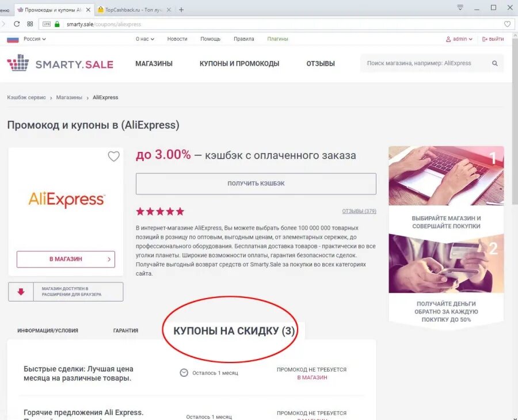Click the red download arrow extension icon

21,292
